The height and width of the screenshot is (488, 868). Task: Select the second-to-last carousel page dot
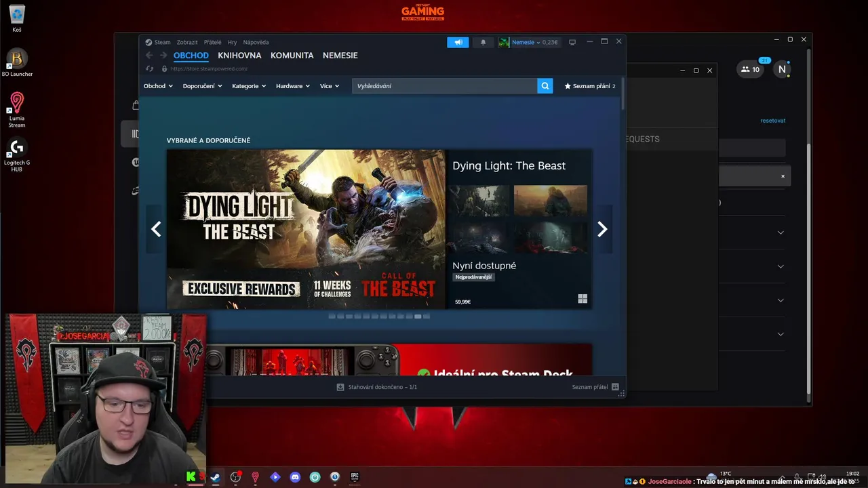[x=418, y=317]
